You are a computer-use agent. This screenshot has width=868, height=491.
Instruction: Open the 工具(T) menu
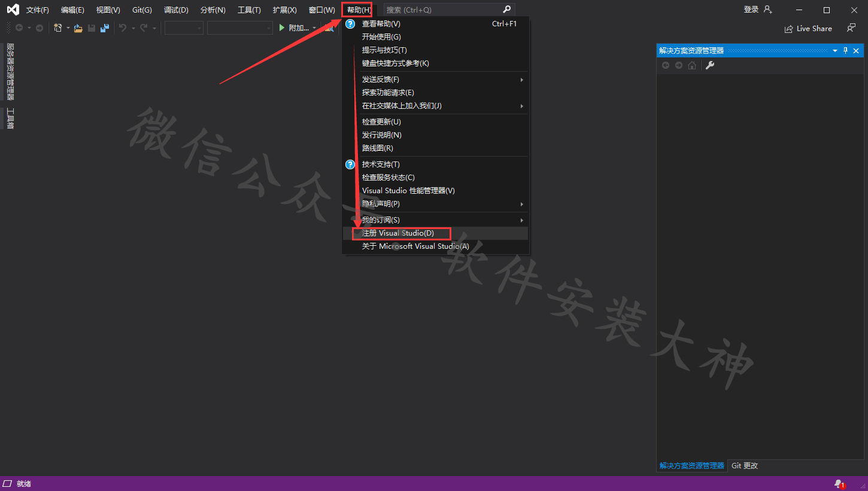249,10
